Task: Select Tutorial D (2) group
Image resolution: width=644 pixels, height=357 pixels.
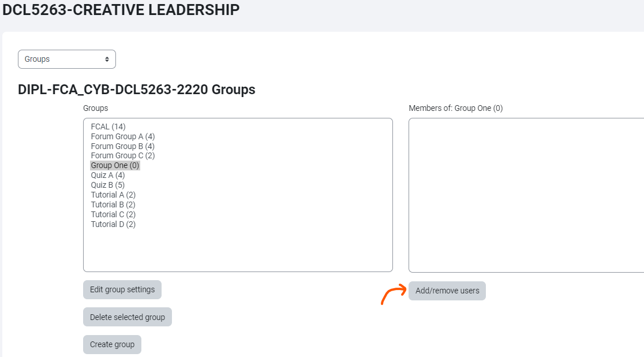Action: (113, 224)
